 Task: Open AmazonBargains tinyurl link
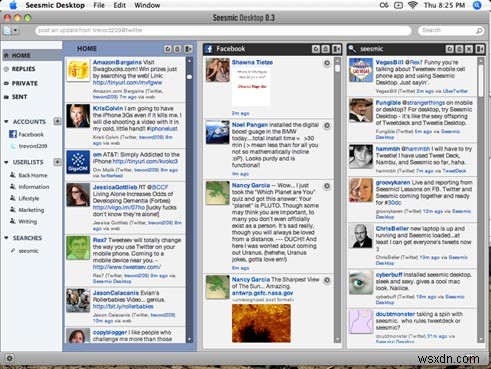coord(128,82)
